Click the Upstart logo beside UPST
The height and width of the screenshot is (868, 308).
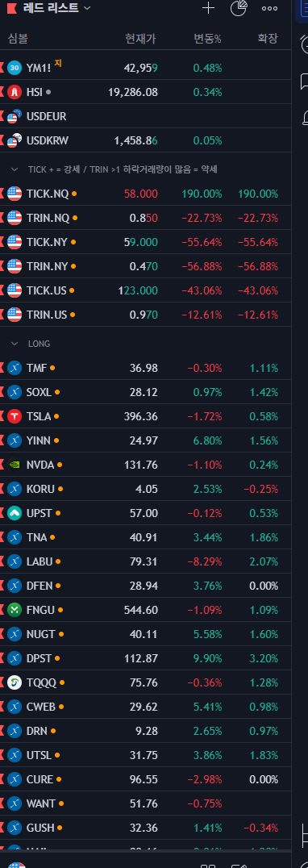[x=15, y=513]
